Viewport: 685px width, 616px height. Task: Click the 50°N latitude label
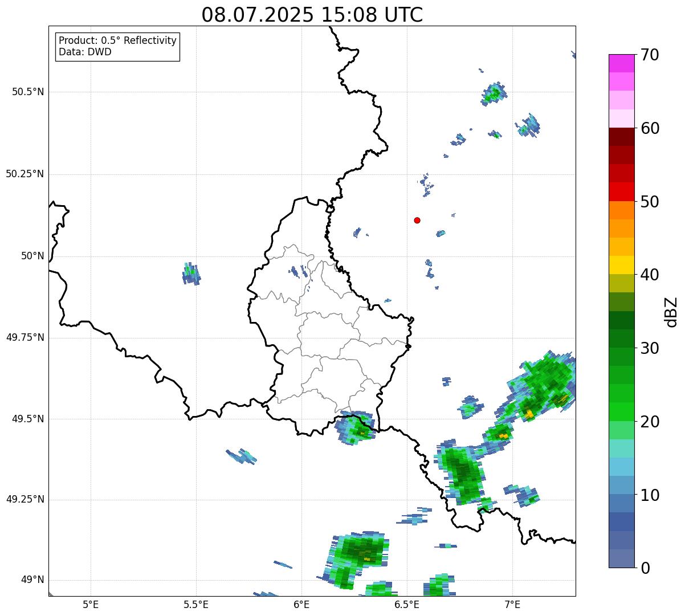pos(32,256)
